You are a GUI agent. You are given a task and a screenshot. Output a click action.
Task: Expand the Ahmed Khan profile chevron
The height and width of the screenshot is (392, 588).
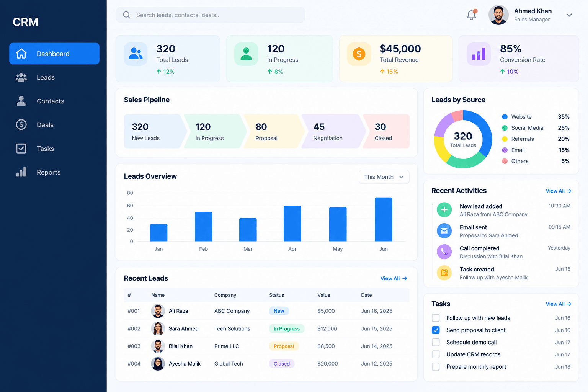point(569,15)
